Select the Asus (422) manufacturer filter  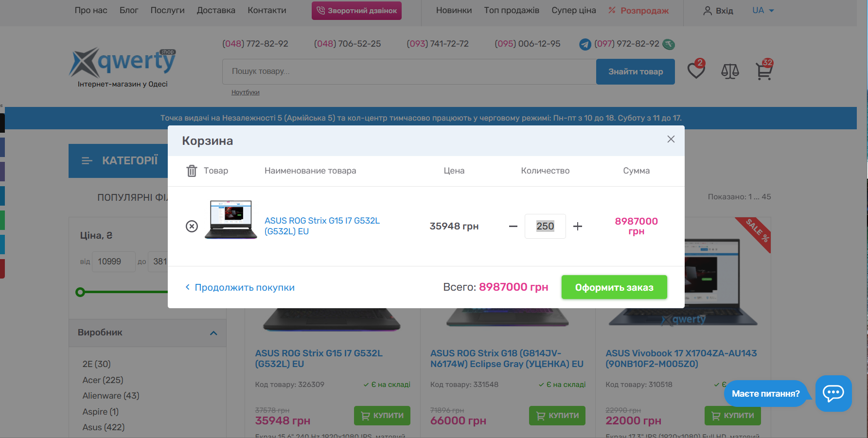[x=104, y=427]
